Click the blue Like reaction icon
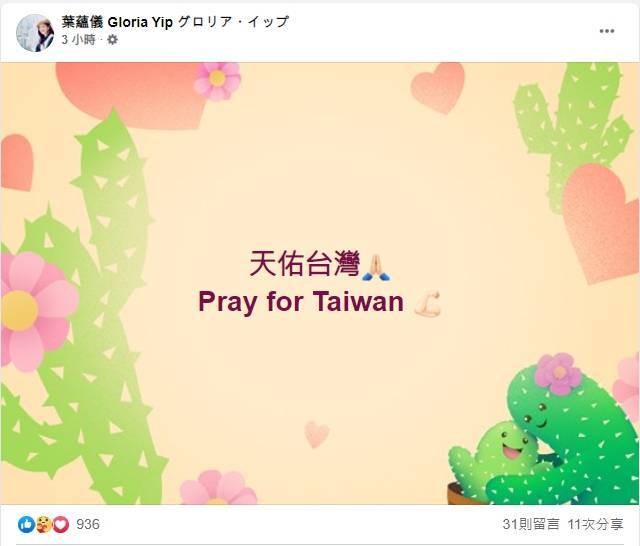640x546 pixels. coord(26,524)
